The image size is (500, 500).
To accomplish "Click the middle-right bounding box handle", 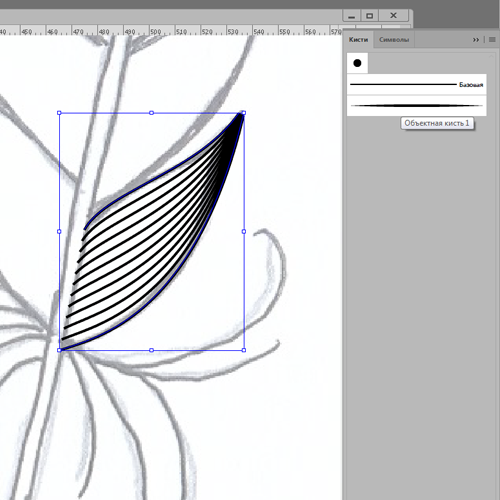I will [244, 231].
